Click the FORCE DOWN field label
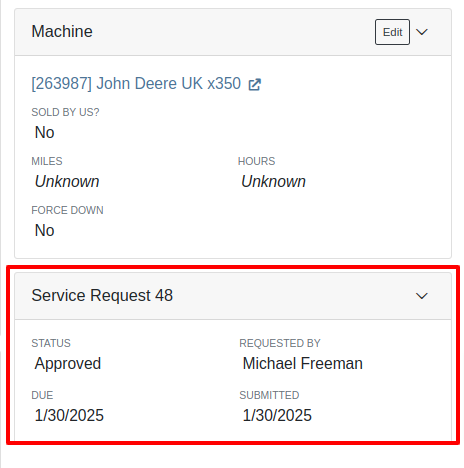Image resolution: width=464 pixels, height=468 pixels. pyautogui.click(x=67, y=210)
